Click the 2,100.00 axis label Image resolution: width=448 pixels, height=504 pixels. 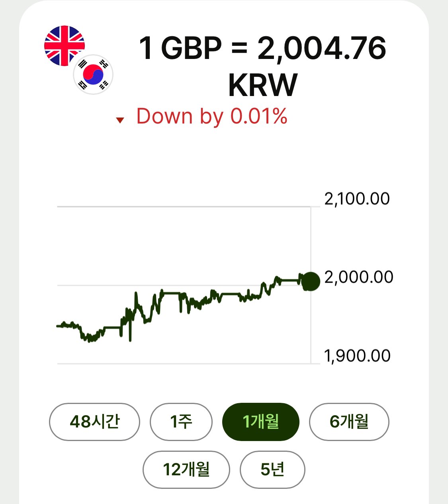(357, 199)
